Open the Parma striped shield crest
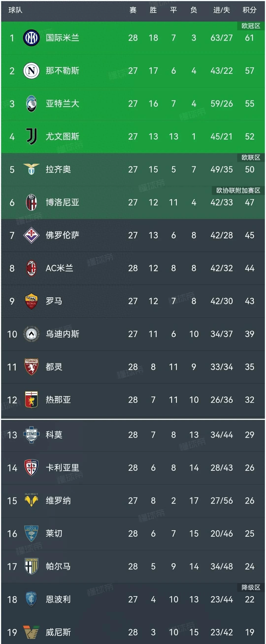Image resolution: width=266 pixels, height=644 pixels. 31,566
